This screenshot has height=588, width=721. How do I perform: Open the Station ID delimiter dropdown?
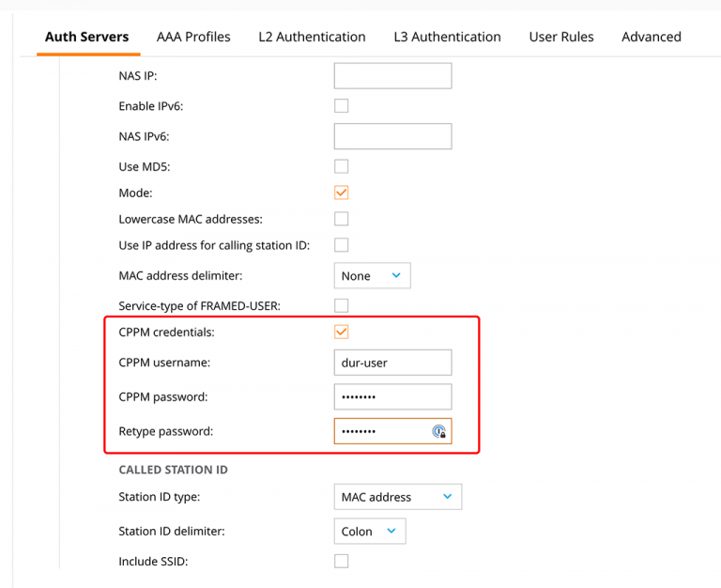370,531
